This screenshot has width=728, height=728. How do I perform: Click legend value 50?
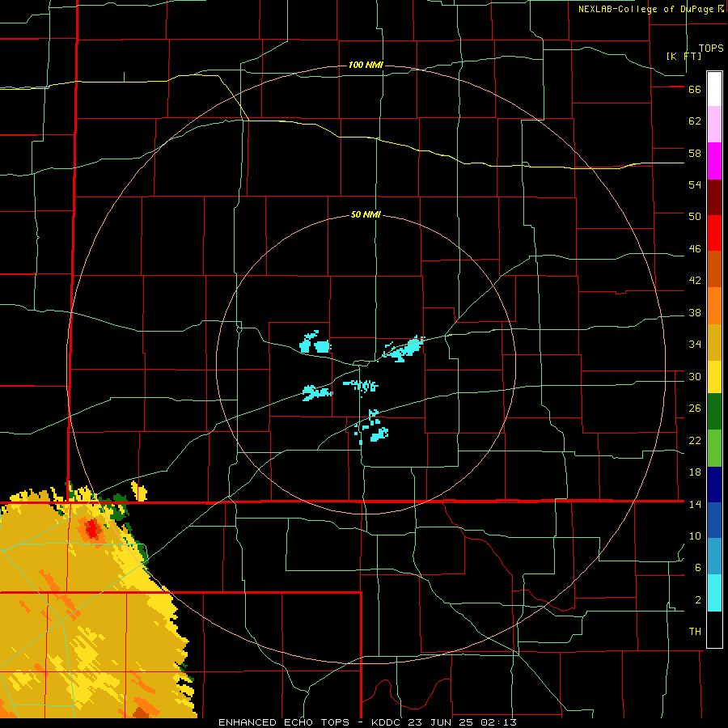(695, 217)
